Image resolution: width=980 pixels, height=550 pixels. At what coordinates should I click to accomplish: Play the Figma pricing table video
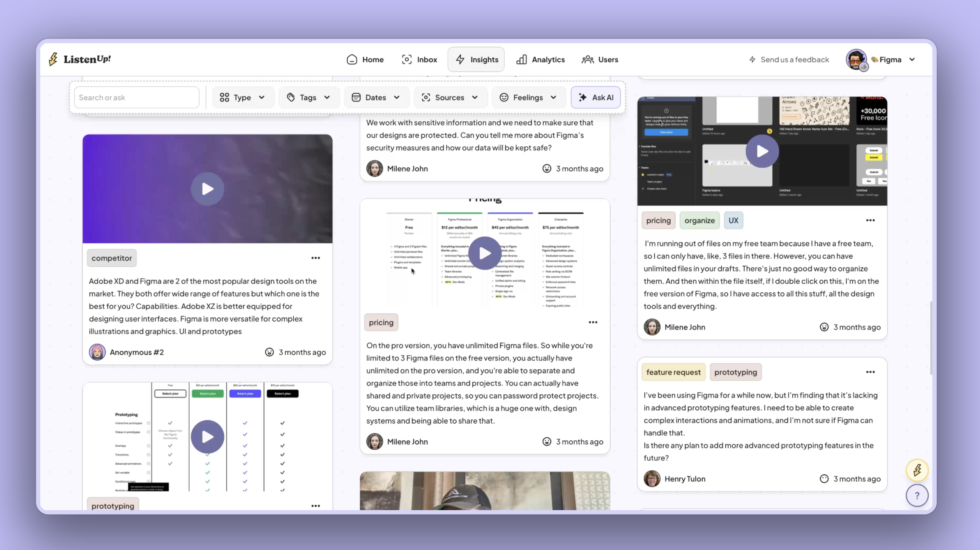click(x=485, y=253)
